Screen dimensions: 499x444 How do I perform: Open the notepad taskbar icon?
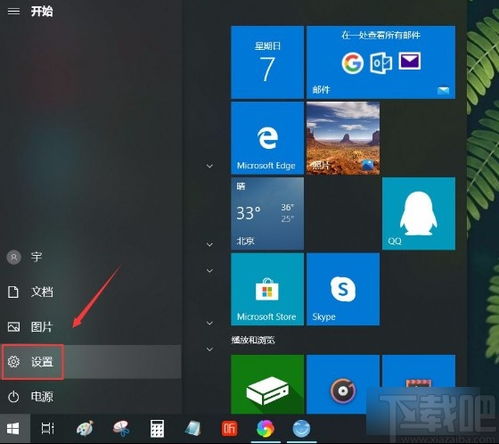(193, 429)
